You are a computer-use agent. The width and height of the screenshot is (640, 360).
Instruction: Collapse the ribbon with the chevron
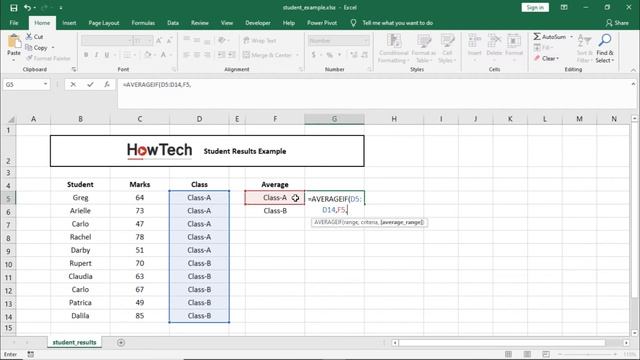(633, 70)
